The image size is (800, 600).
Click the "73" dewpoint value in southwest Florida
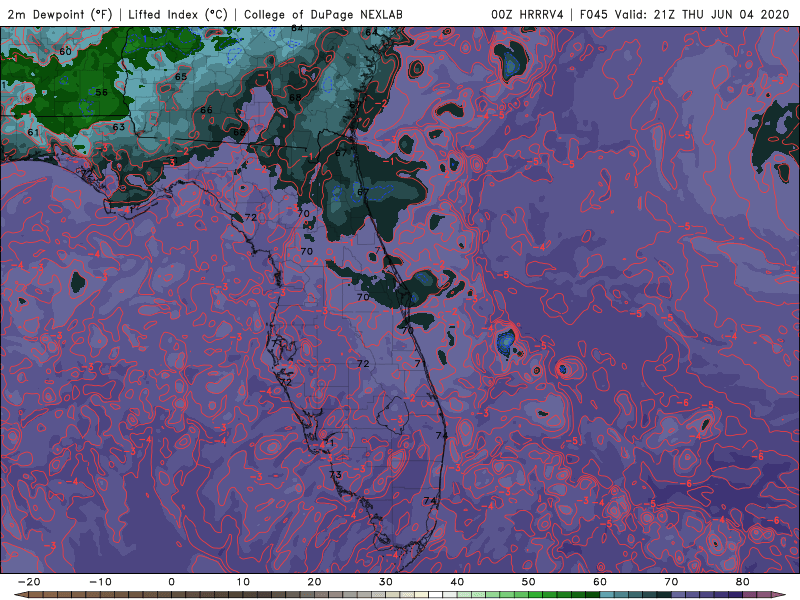tap(335, 474)
